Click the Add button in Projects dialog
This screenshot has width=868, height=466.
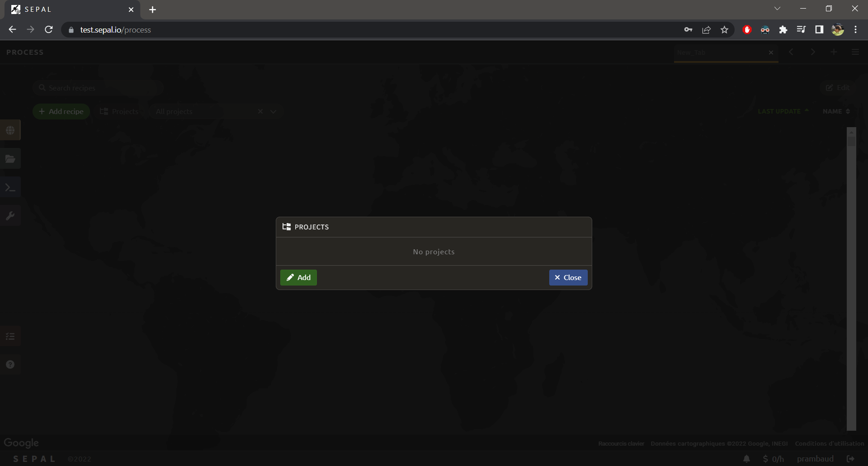(298, 277)
